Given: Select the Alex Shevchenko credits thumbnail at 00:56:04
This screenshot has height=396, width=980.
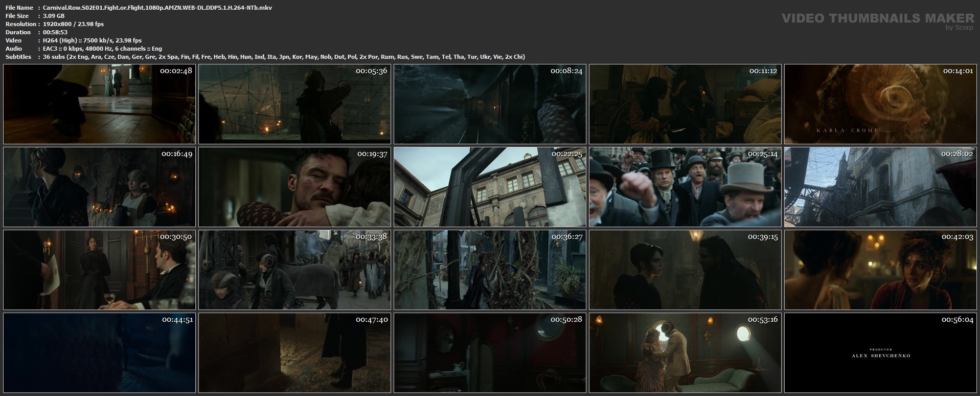Looking at the screenshot, I should pyautogui.click(x=880, y=353).
